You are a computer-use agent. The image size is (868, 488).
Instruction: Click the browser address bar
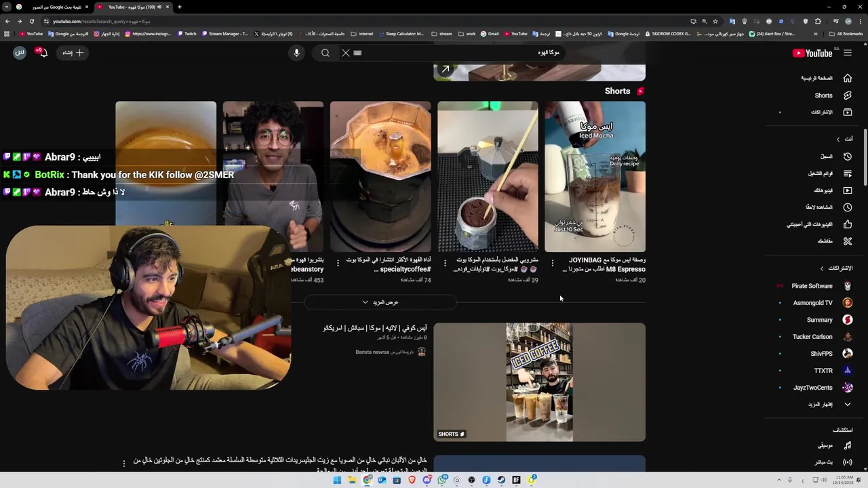pyautogui.click(x=366, y=21)
